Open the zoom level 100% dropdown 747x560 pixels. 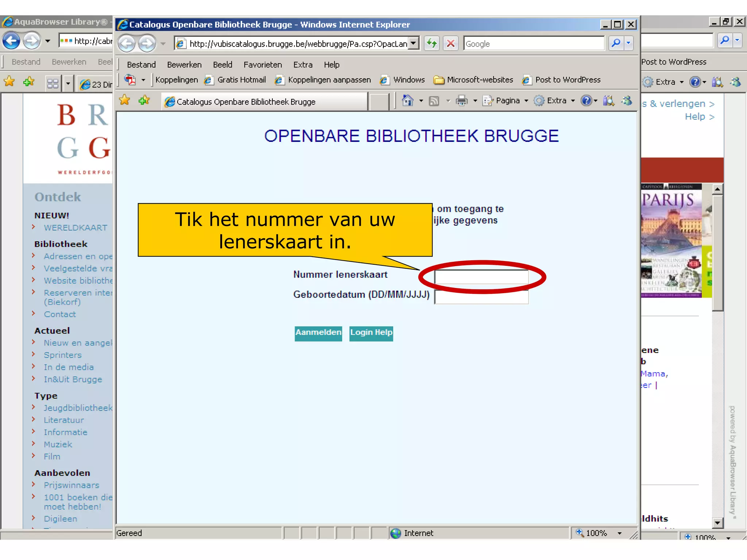(x=619, y=533)
